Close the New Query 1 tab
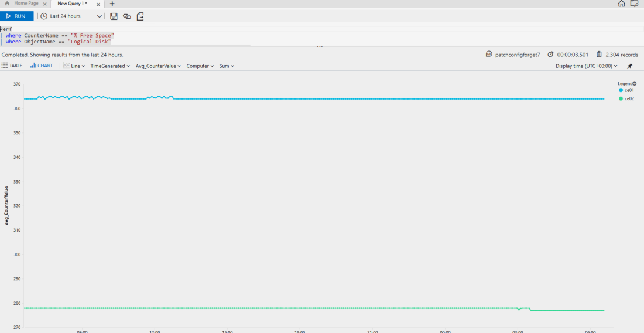 (x=98, y=4)
